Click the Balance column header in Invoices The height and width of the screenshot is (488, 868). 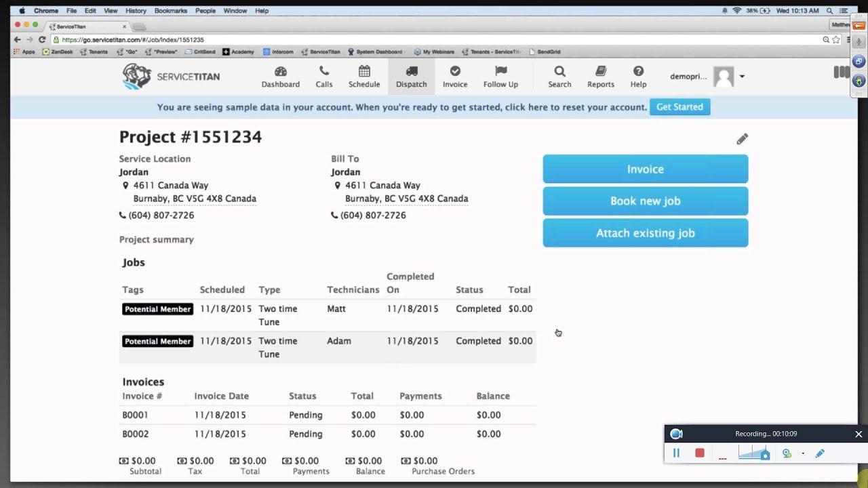pyautogui.click(x=493, y=396)
